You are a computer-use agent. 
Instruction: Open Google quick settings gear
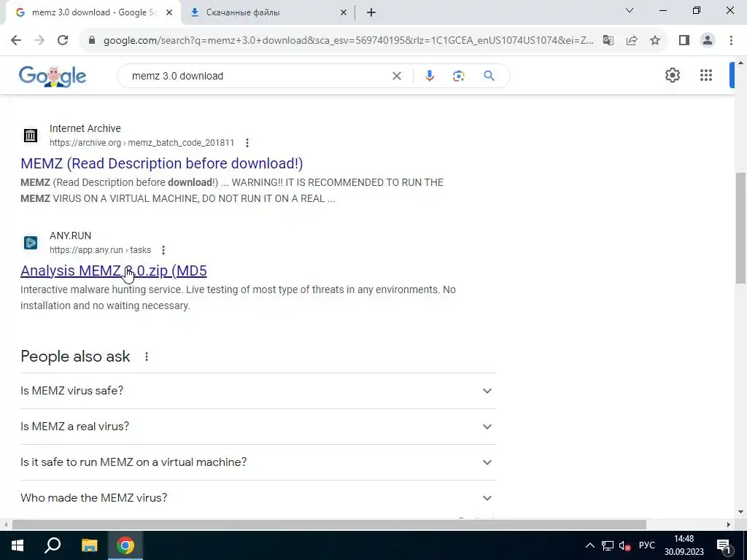tap(672, 75)
